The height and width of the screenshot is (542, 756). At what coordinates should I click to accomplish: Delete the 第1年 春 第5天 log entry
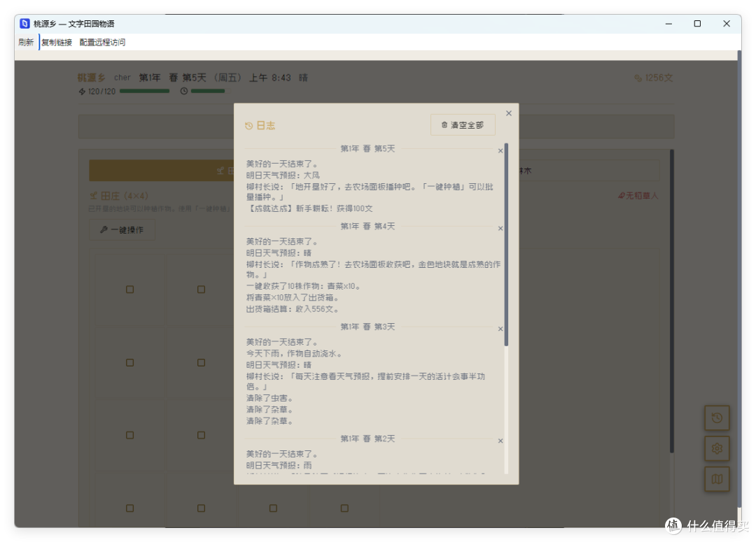(500, 151)
